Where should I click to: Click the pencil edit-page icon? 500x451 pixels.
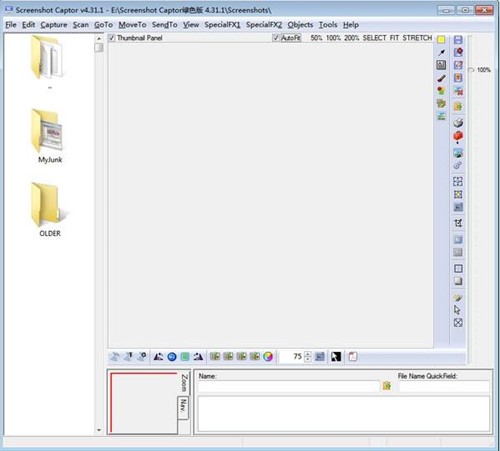pyautogui.click(x=458, y=65)
